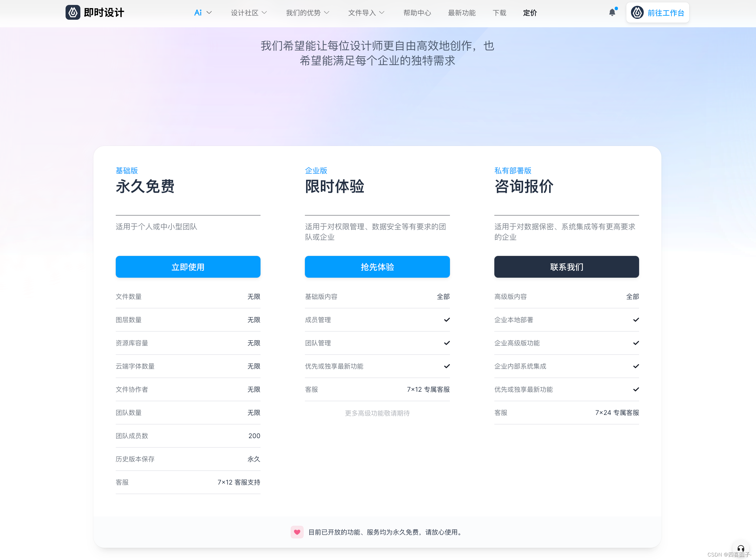Click the 成员管理 checkmark icon

coord(447,320)
